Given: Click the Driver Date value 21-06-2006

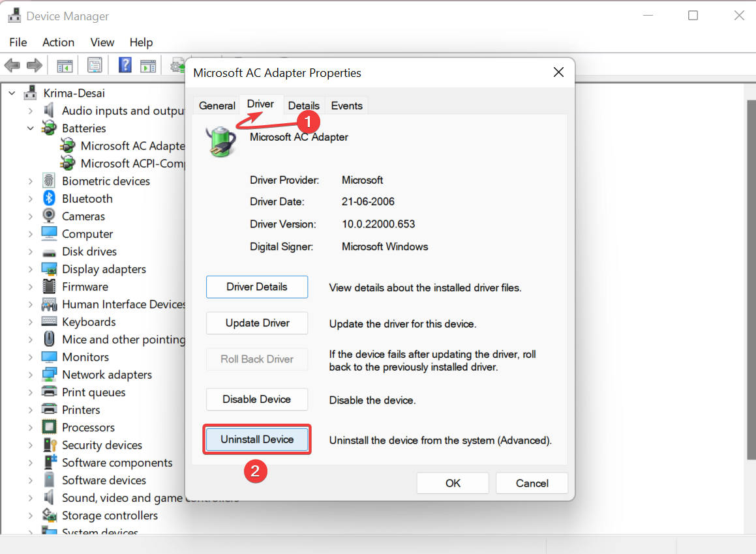Looking at the screenshot, I should pyautogui.click(x=368, y=201).
